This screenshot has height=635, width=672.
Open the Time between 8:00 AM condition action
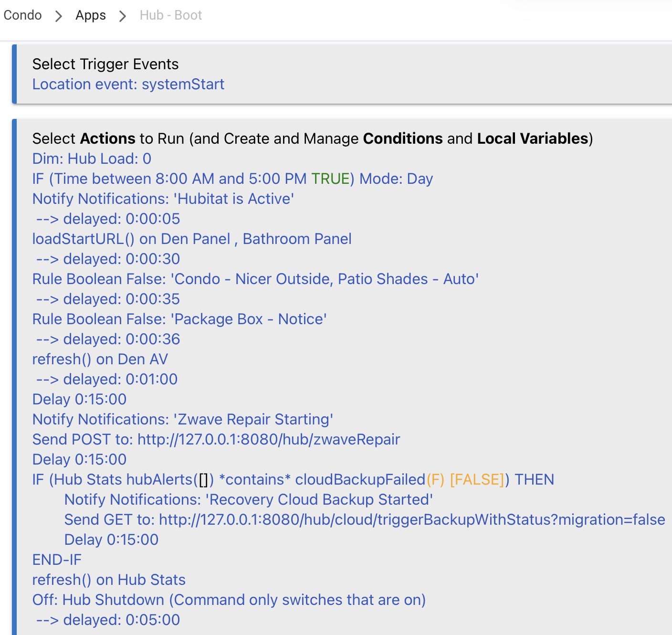click(x=232, y=179)
